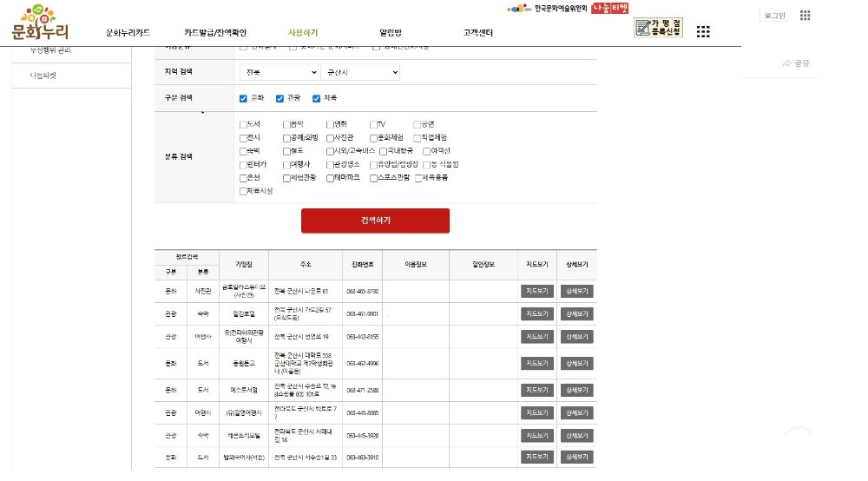Image resolution: width=868 pixels, height=481 pixels.
Task: Click 지도보기 for the 063-463-3910 row
Action: [537, 458]
